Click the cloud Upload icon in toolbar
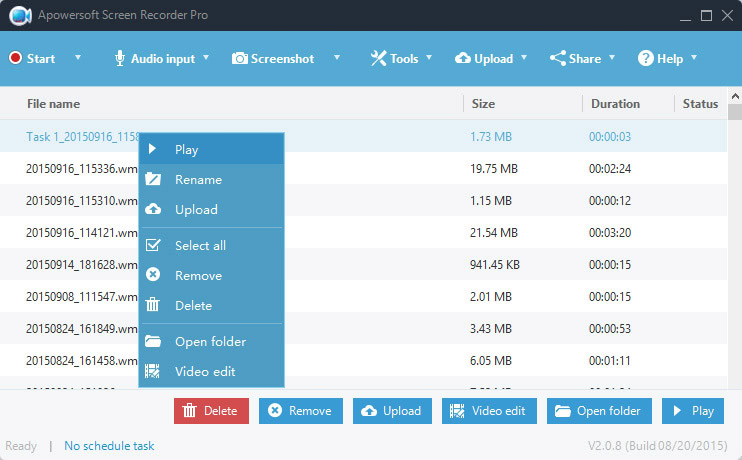The image size is (742, 460). (463, 58)
